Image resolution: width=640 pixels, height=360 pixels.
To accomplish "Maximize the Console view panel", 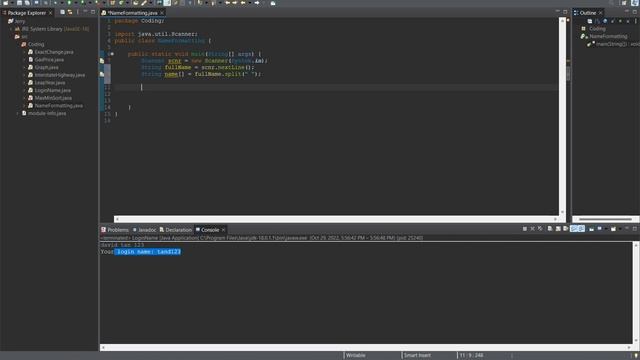I will coord(635,229).
